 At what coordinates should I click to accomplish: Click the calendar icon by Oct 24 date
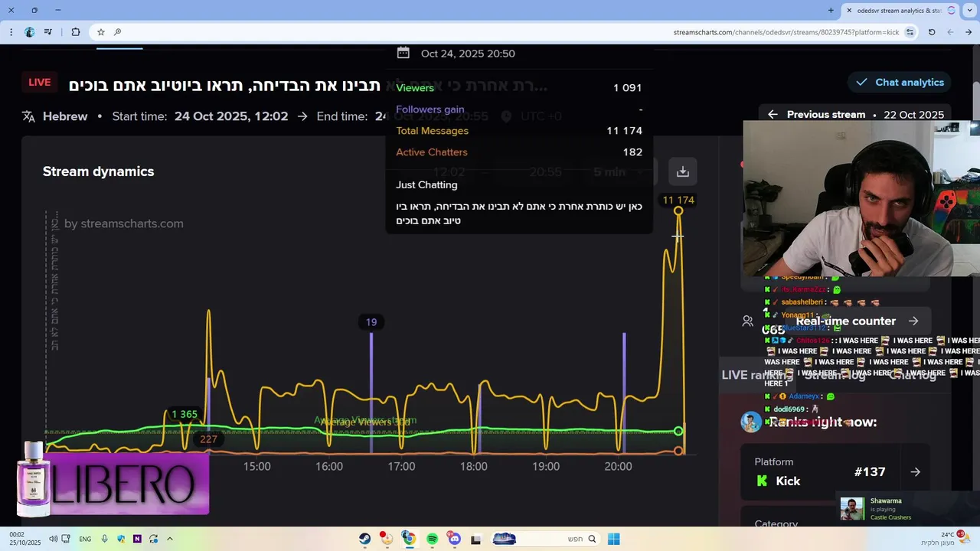coord(403,54)
